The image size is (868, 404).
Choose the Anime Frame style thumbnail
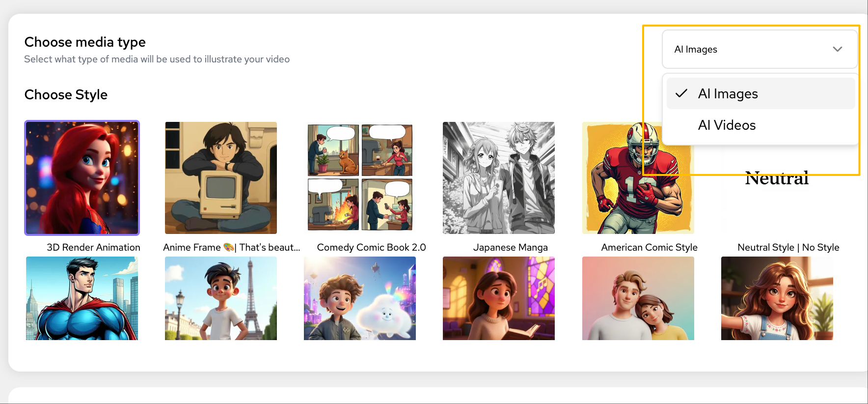(x=221, y=178)
